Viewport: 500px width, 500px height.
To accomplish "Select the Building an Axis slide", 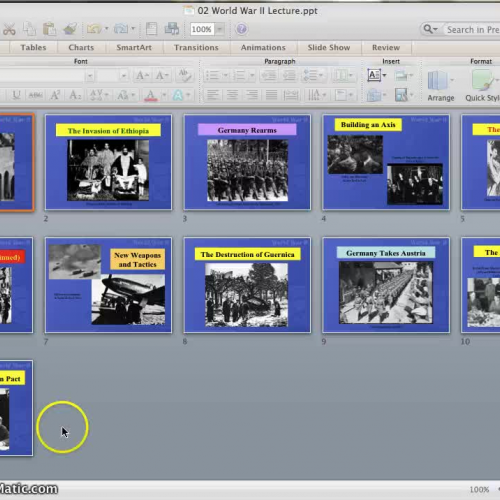I will (386, 162).
